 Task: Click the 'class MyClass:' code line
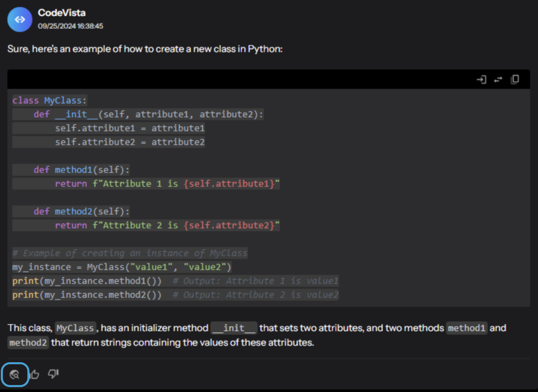(x=49, y=100)
